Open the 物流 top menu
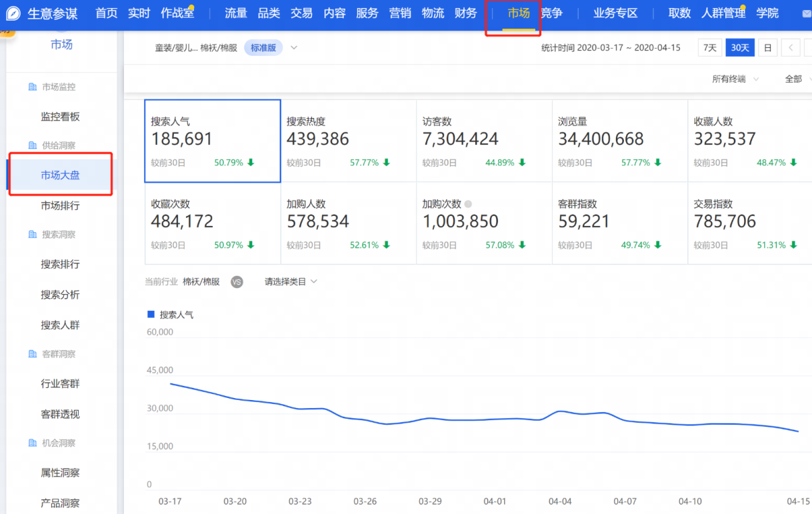This screenshot has width=812, height=514. point(433,13)
